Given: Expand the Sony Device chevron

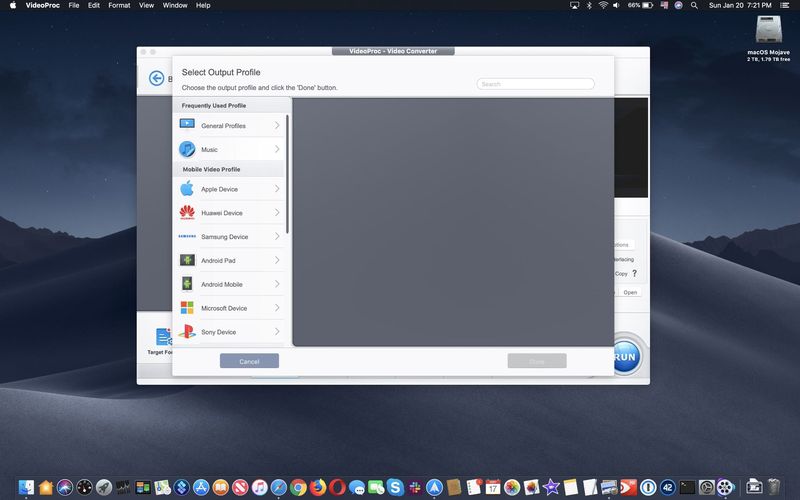Looking at the screenshot, I should tap(277, 332).
